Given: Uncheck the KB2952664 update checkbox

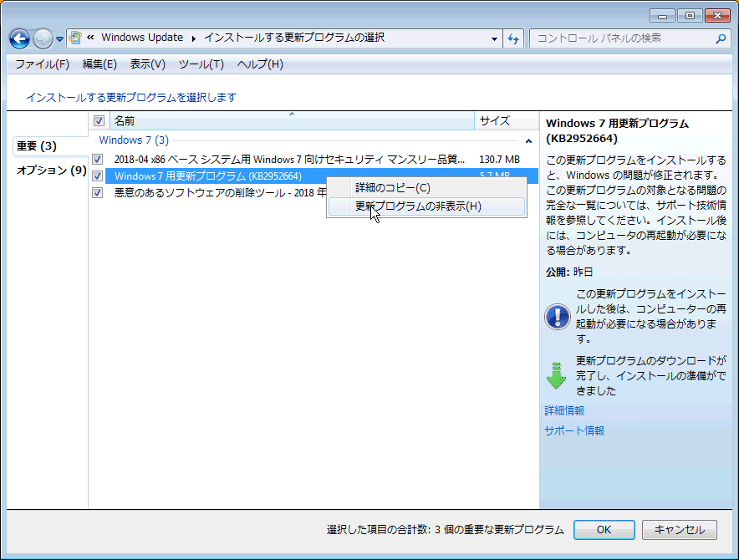Looking at the screenshot, I should pos(98,176).
